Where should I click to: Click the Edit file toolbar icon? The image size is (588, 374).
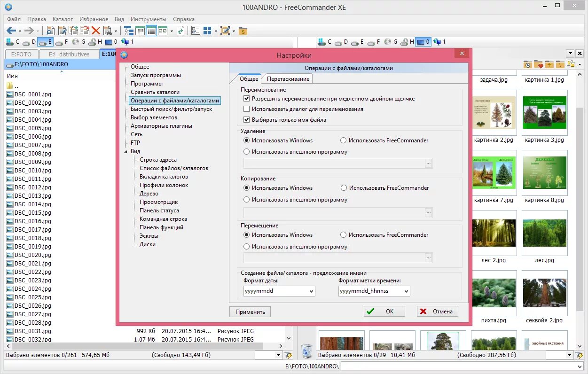(x=62, y=31)
